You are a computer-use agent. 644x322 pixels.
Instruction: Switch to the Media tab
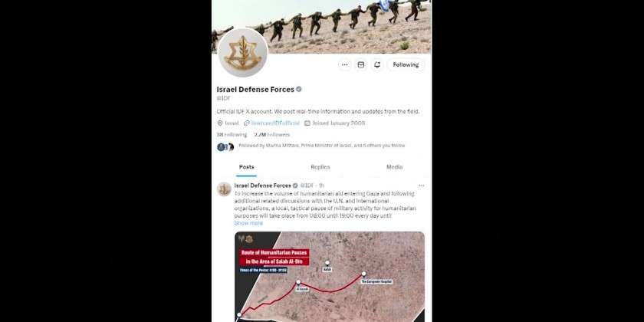(x=394, y=167)
